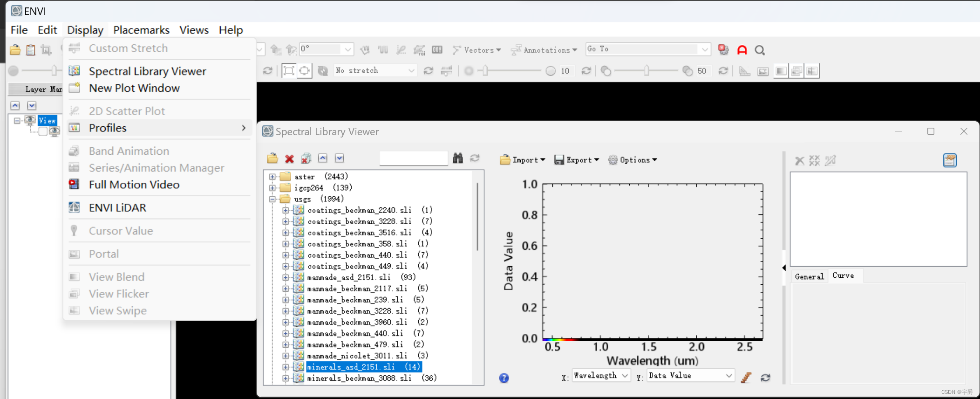Open the Placemarks menu

141,30
